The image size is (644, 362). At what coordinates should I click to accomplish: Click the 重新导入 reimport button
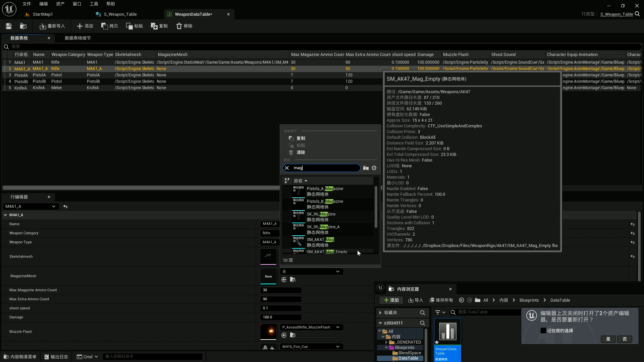click(x=52, y=26)
